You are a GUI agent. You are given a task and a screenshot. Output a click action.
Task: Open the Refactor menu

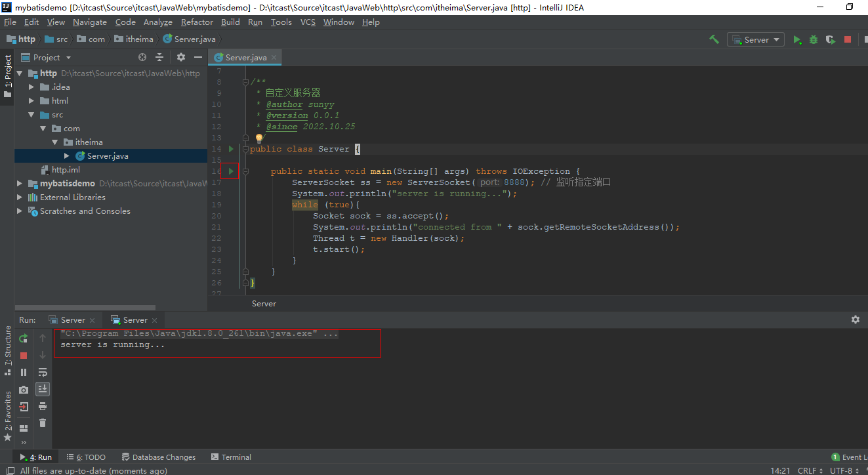pos(197,22)
